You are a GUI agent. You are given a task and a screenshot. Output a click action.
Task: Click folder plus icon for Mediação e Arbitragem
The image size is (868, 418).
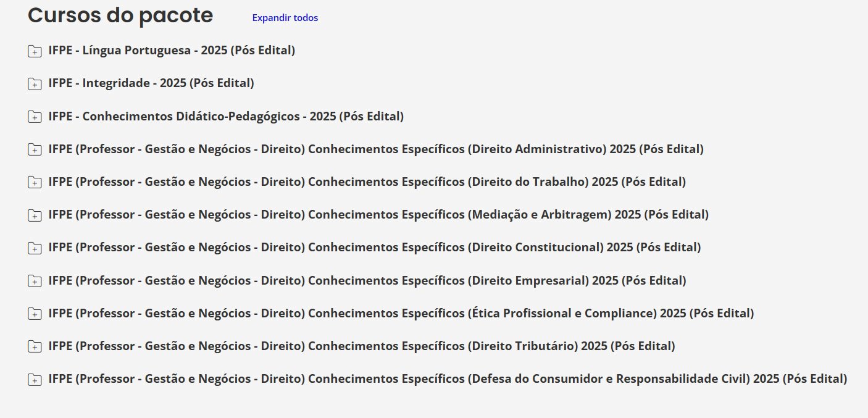[35, 215]
